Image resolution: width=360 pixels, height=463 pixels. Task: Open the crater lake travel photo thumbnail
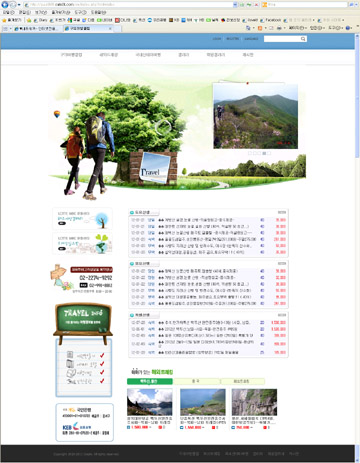tap(150, 402)
